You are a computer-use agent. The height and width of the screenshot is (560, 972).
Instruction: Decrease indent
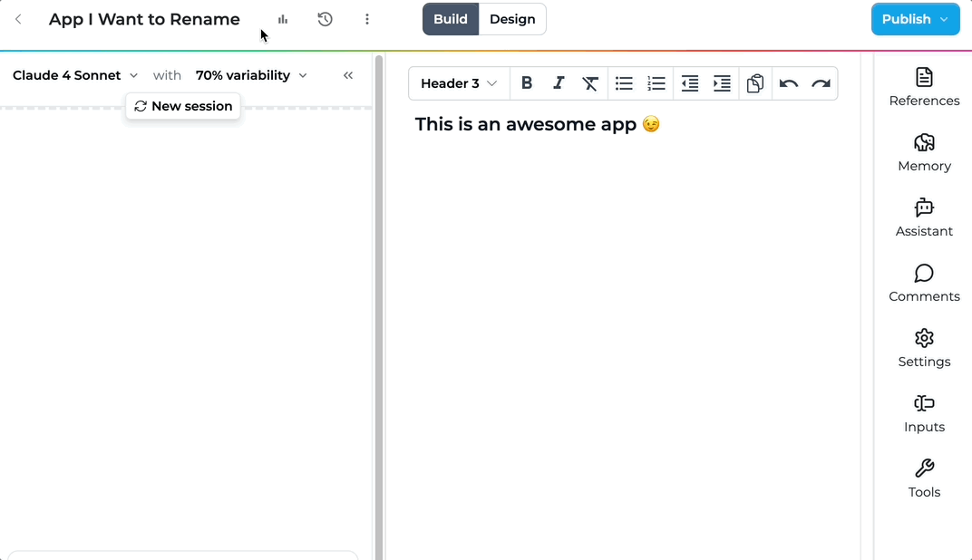pos(690,83)
